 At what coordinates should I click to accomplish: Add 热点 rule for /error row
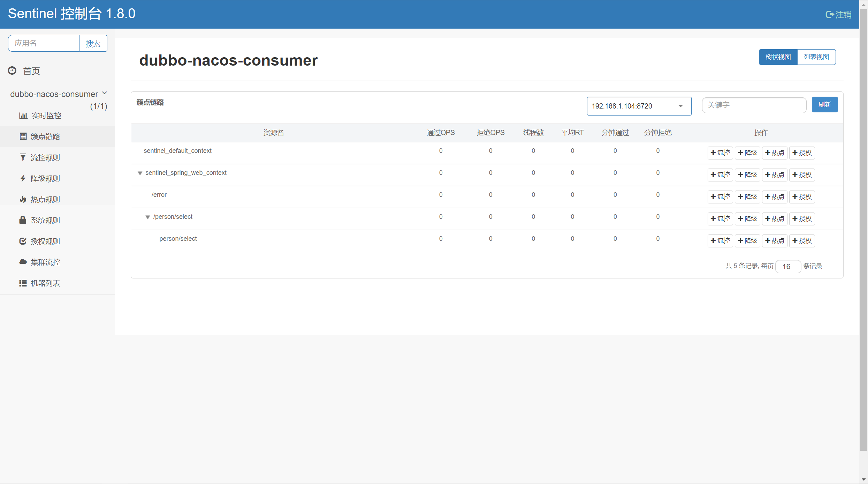pos(775,197)
